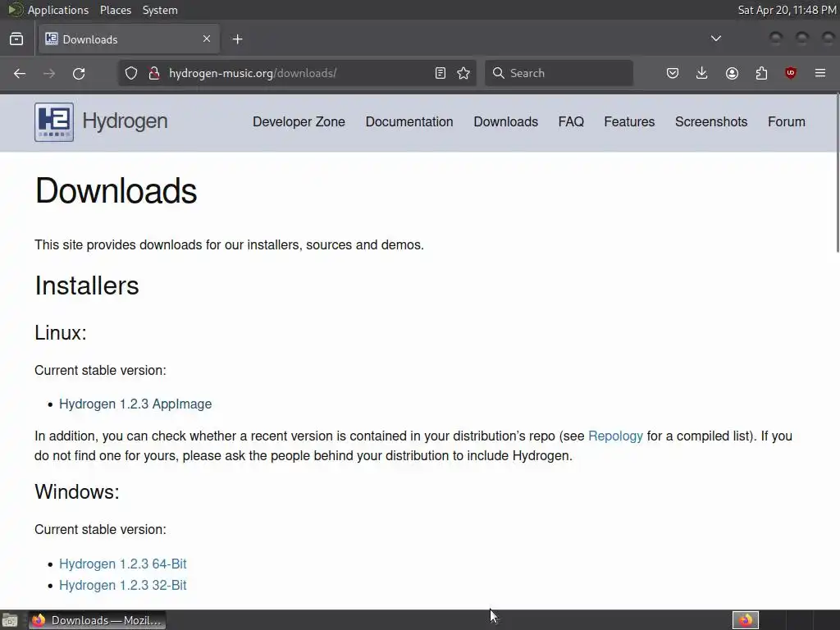Toggle reader view icon in address bar
This screenshot has width=840, height=630.
[x=441, y=73]
